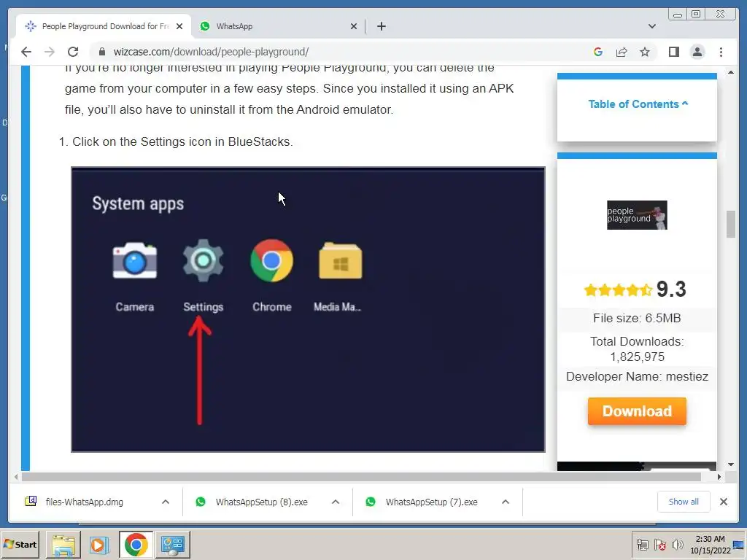Click the network tray icon
The width and height of the screenshot is (747, 560).
pos(642,544)
